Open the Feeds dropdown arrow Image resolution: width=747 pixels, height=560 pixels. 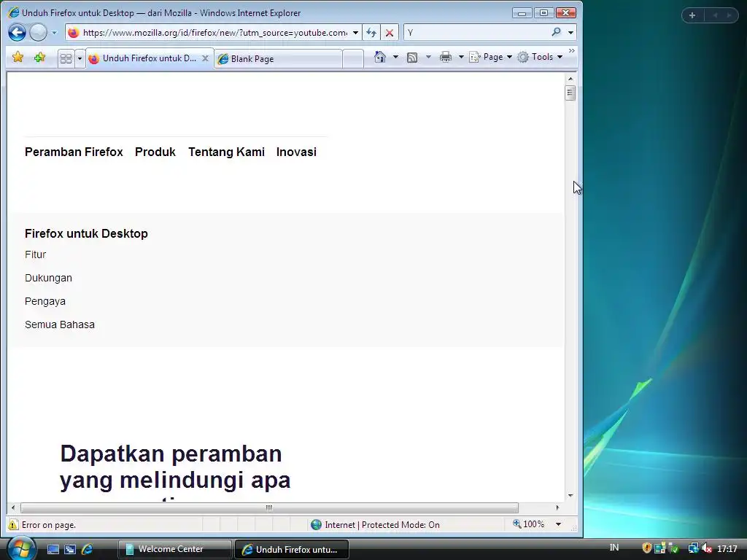coord(428,57)
